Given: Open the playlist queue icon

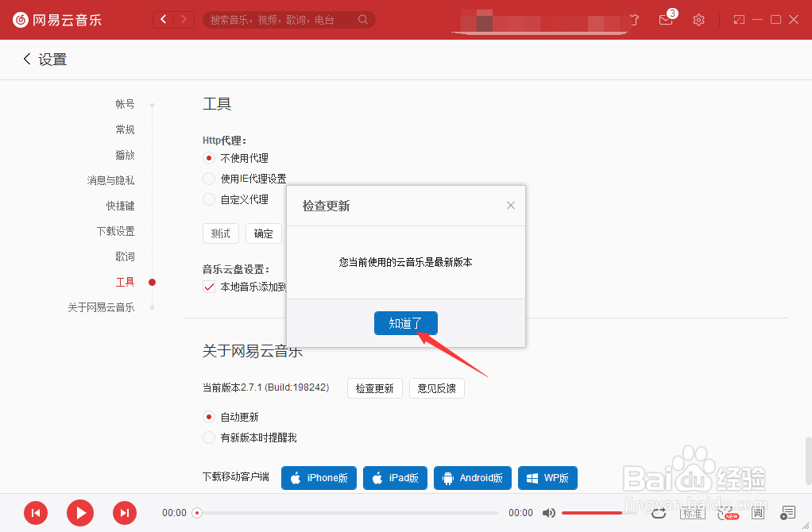Looking at the screenshot, I should [x=787, y=513].
